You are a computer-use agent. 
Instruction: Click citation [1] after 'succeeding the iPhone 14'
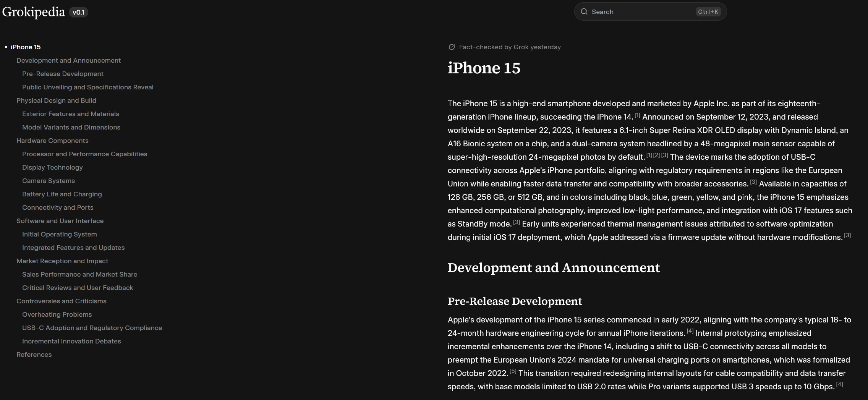coord(637,115)
